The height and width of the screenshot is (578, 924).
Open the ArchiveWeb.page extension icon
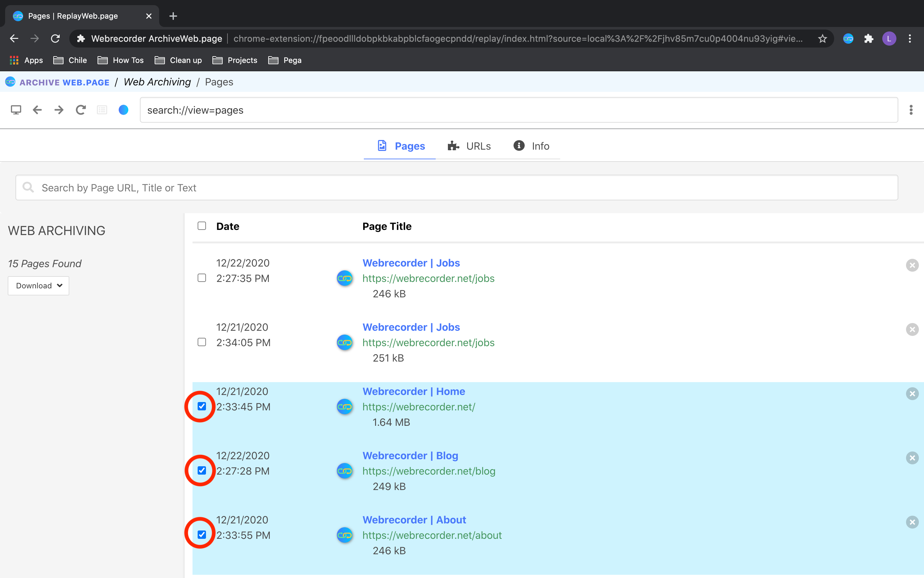pyautogui.click(x=848, y=39)
